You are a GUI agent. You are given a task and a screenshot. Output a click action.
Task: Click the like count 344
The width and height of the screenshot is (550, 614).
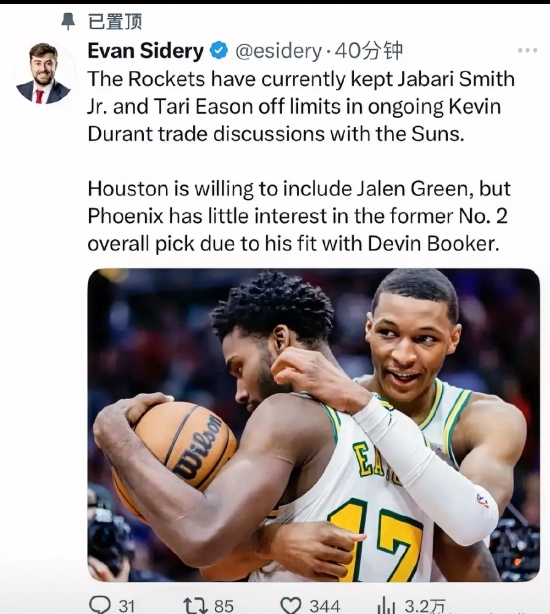coord(325,605)
